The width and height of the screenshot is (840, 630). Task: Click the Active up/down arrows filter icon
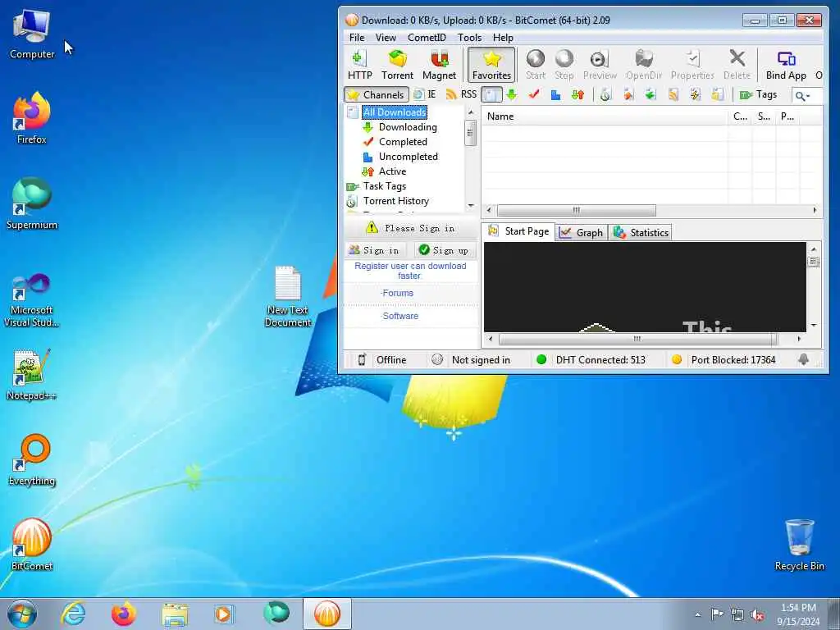[x=577, y=95]
